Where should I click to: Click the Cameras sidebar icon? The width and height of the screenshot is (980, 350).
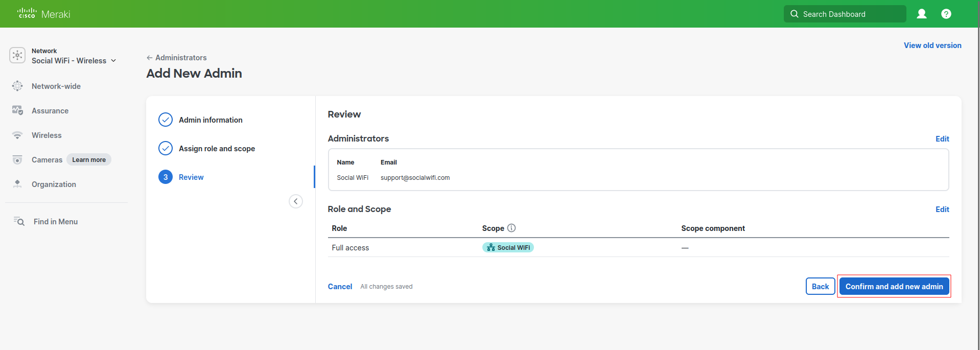tap(17, 160)
